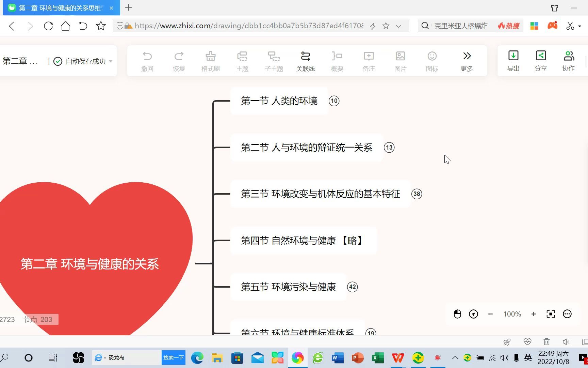This screenshot has height=368, width=588.
Task: Expand the 42 child nodes of 第五节
Action: [x=352, y=287]
